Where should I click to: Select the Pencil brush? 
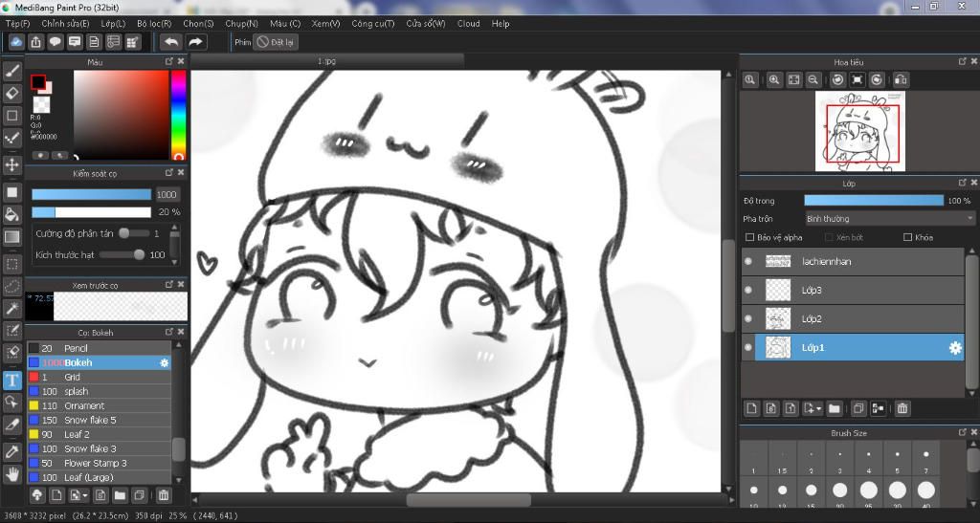click(99, 348)
